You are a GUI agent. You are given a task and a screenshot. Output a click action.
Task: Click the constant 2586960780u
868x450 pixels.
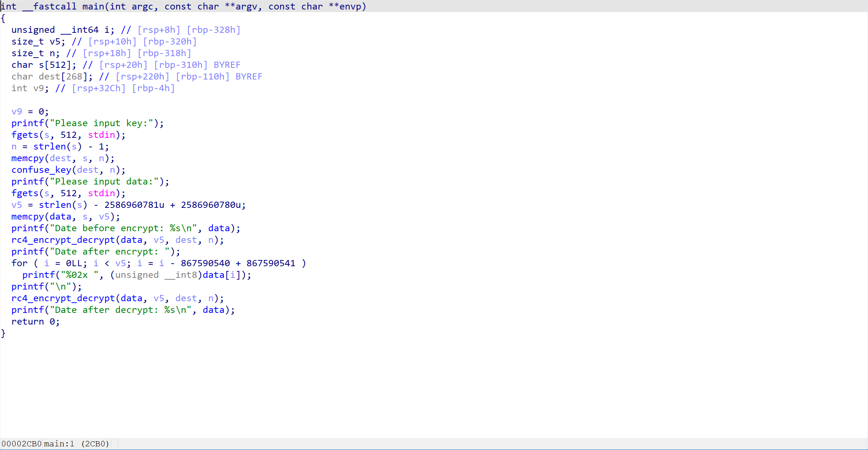pyautogui.click(x=211, y=205)
